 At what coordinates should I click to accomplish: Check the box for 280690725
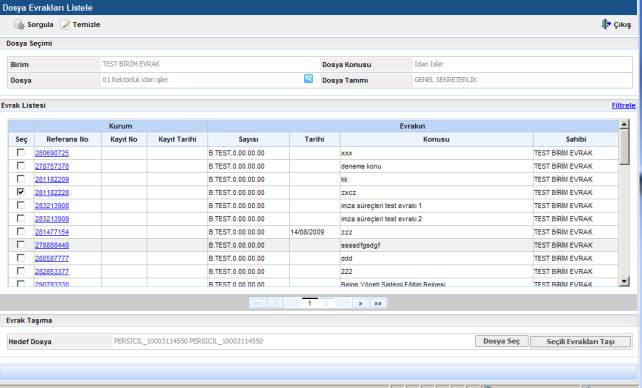point(20,152)
